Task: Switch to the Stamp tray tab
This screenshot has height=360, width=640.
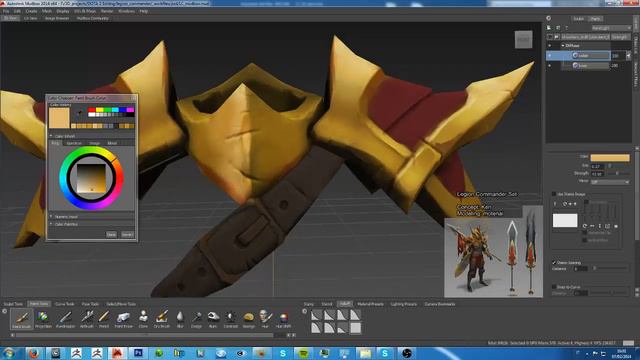Action: [309, 304]
